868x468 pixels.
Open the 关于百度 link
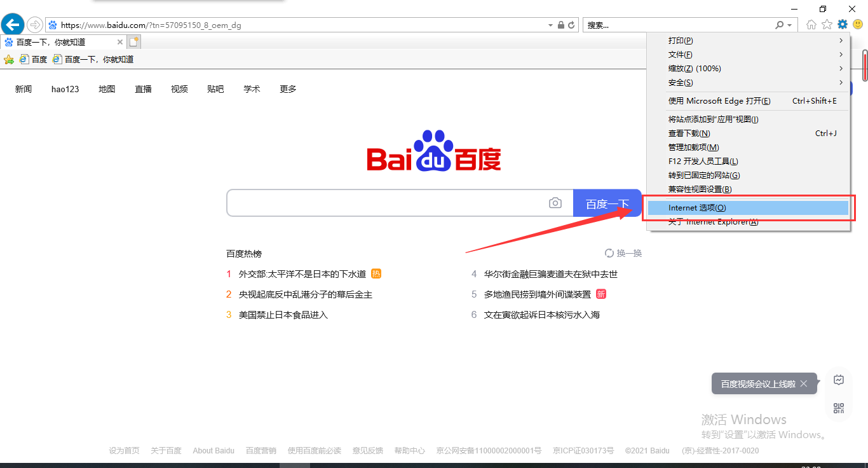coord(166,450)
